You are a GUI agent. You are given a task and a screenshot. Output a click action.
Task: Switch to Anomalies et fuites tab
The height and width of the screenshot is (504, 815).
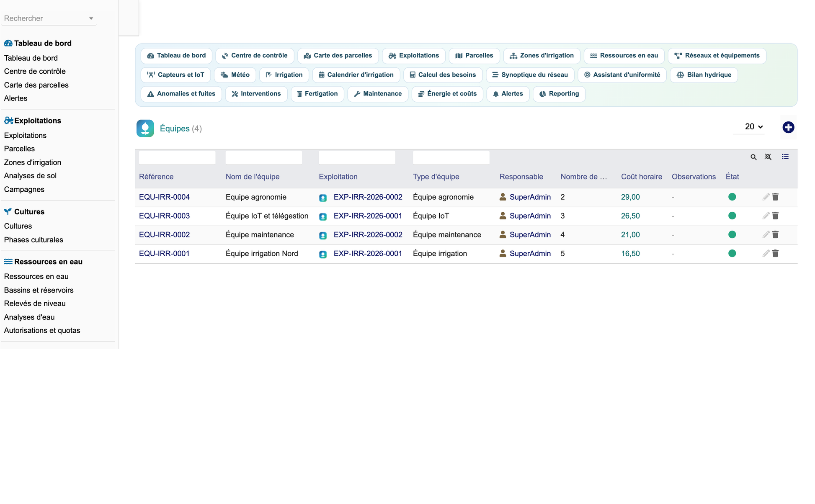click(x=181, y=94)
